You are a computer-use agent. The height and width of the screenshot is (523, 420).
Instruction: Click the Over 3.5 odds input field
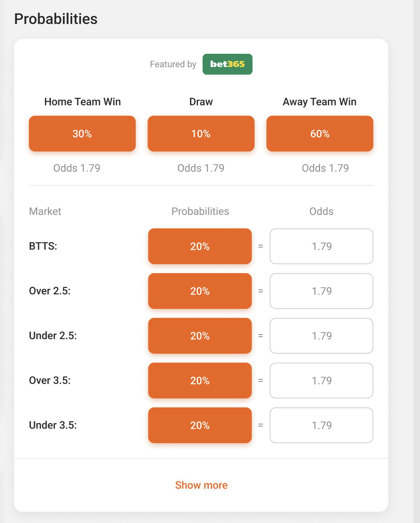click(321, 381)
